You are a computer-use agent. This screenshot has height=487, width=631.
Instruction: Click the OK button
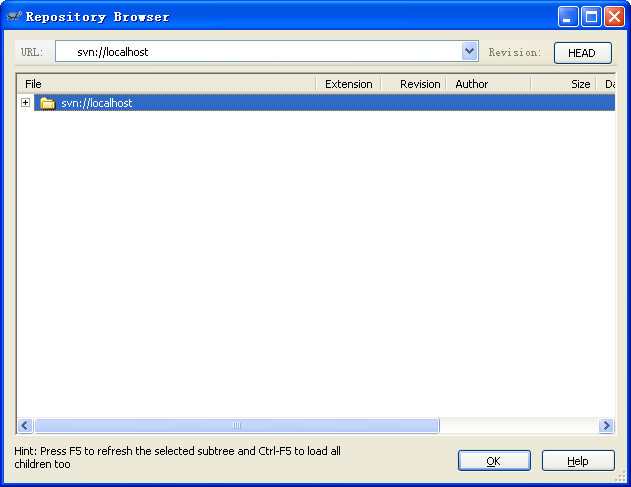494,460
